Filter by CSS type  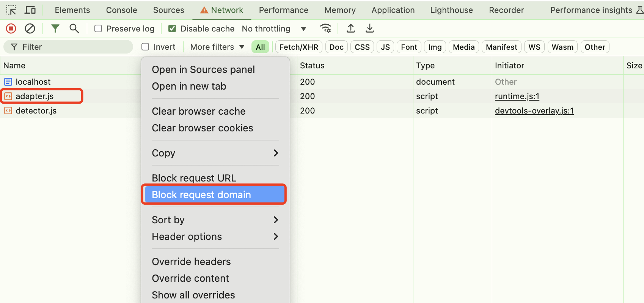coord(362,47)
